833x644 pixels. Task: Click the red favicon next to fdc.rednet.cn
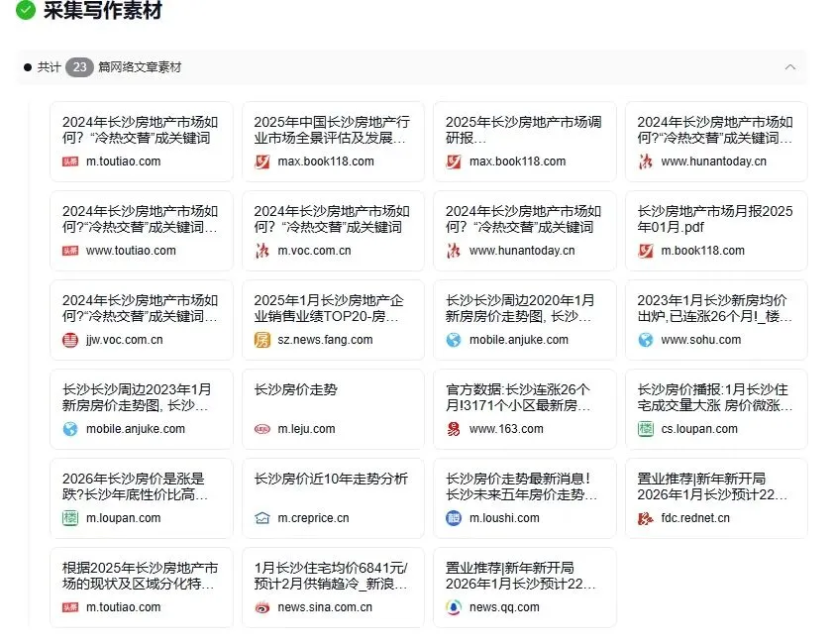click(x=646, y=518)
